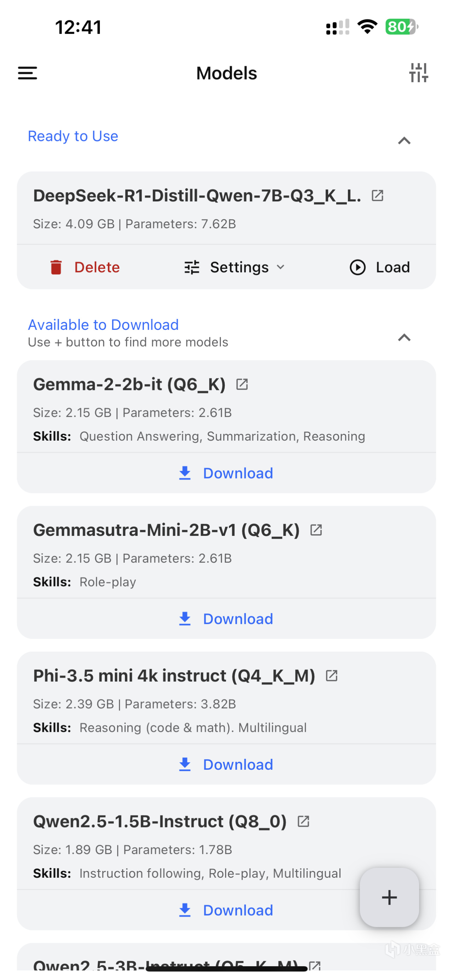This screenshot has height=980, width=453.
Task: Collapse the Ready to Use section
Action: 404,141
